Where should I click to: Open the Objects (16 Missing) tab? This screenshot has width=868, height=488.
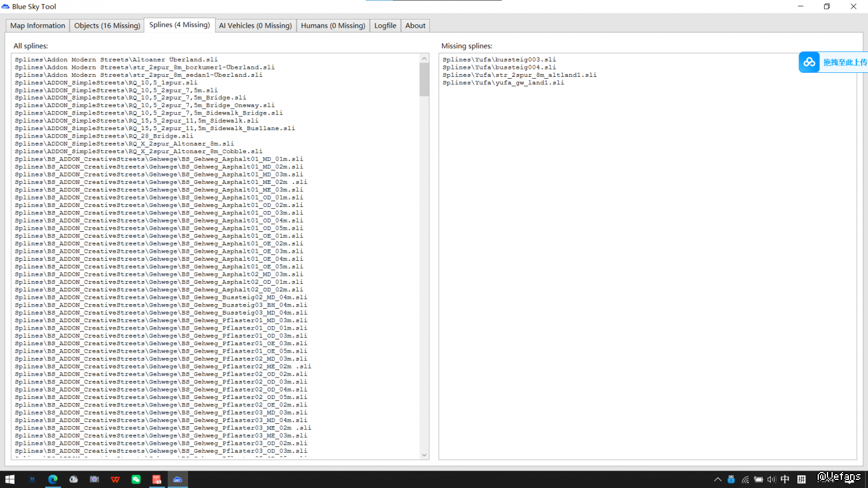click(x=107, y=25)
